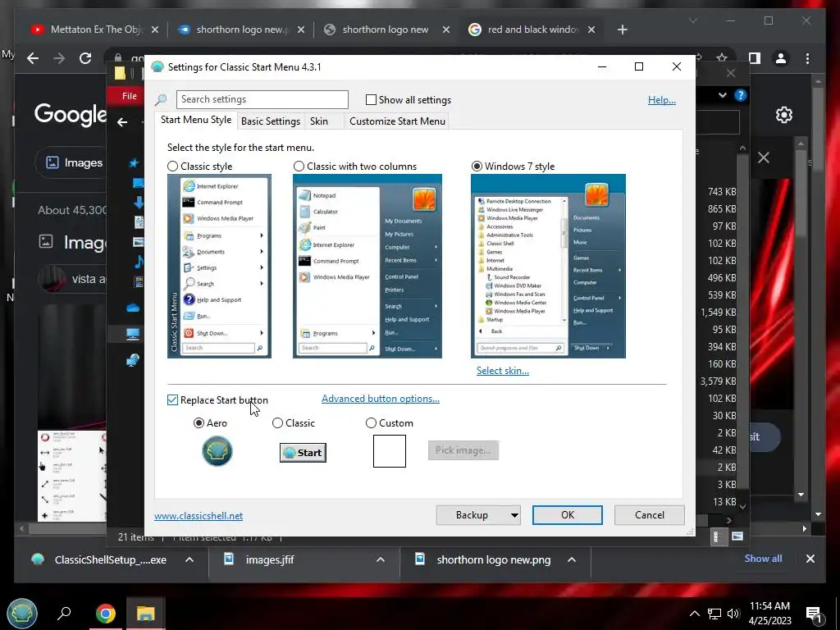Click the Aero shell start button image
Viewport: 840px width, 630px height.
[217, 451]
